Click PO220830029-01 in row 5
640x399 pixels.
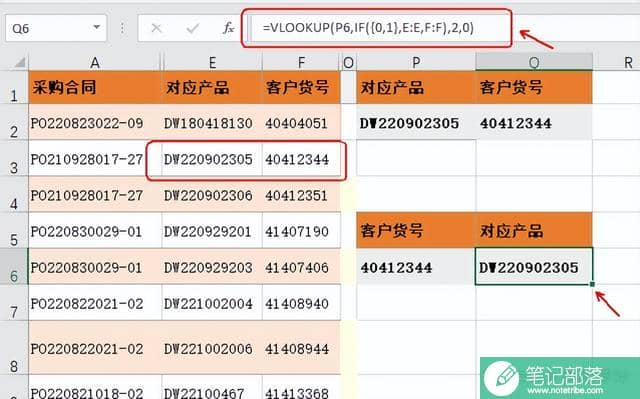pyautogui.click(x=95, y=231)
